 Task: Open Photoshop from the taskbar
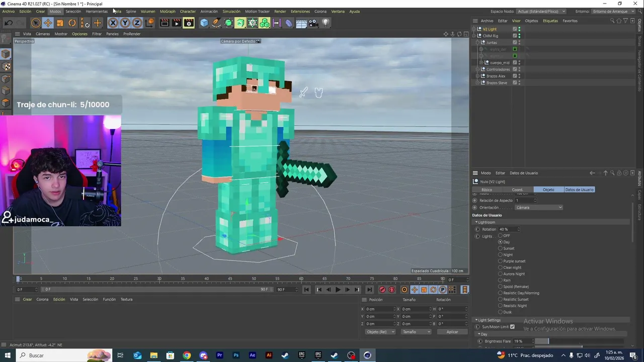pyautogui.click(x=236, y=355)
